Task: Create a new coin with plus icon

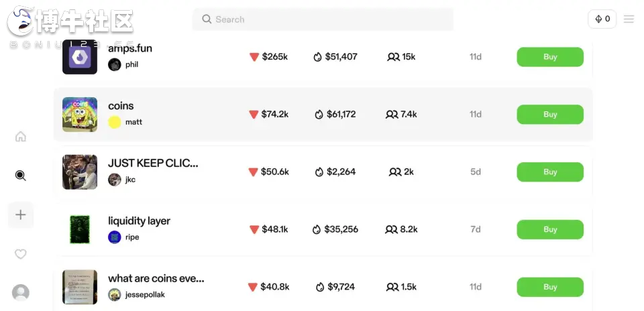Action: (x=21, y=214)
